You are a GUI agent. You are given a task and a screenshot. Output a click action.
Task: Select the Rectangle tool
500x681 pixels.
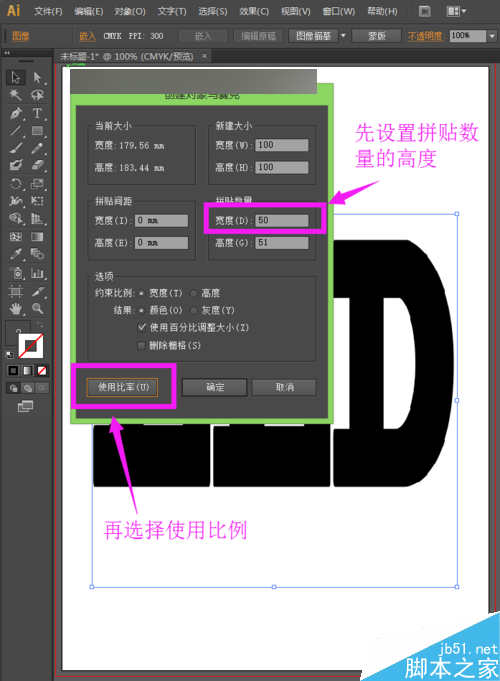[x=37, y=130]
